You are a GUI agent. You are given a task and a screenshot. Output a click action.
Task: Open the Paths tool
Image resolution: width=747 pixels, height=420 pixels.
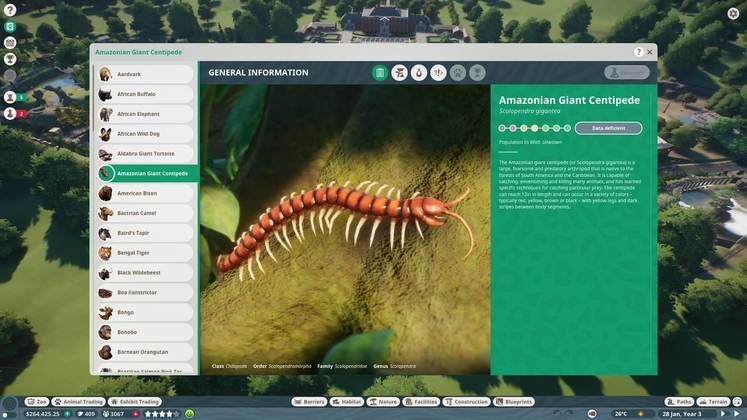pyautogui.click(x=680, y=402)
